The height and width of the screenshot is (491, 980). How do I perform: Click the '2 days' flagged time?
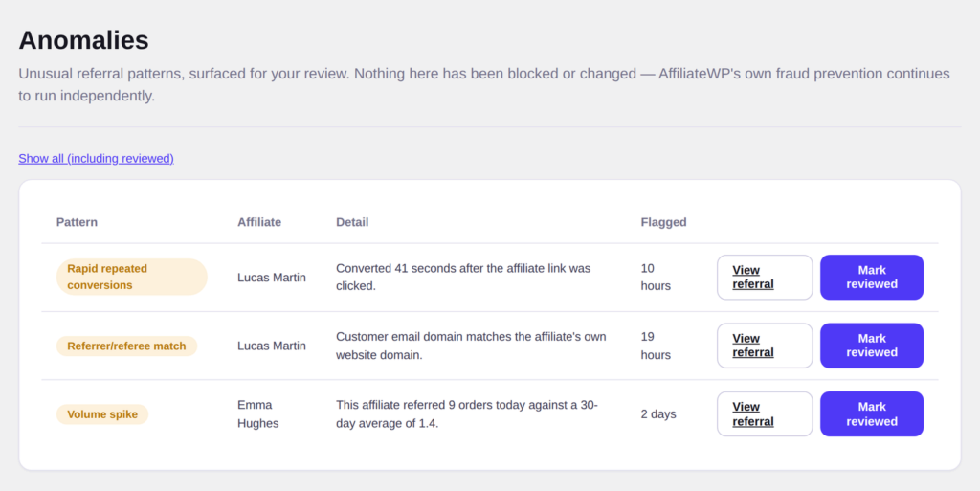click(x=658, y=413)
